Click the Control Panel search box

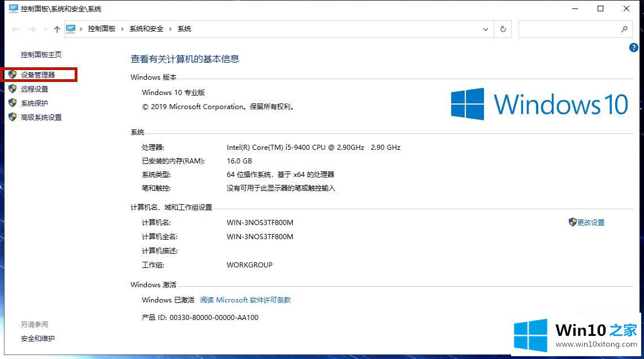[575, 29]
